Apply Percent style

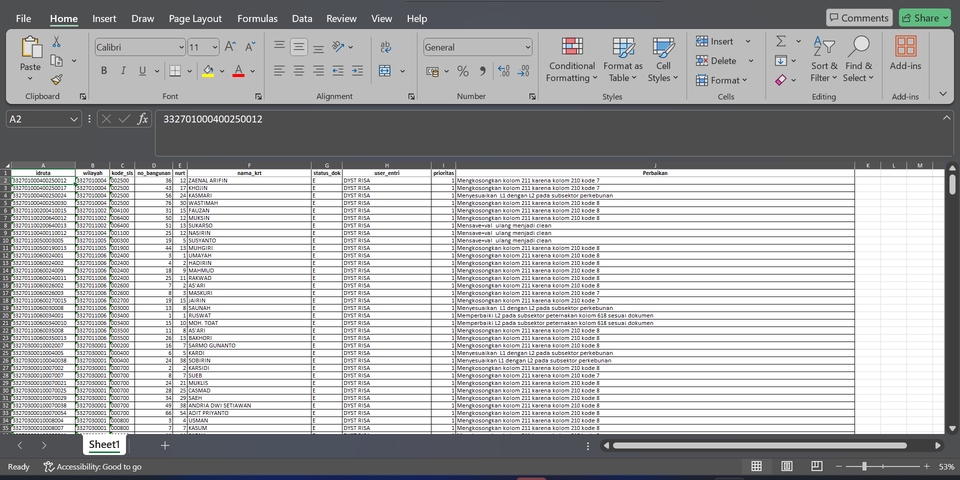tap(463, 72)
